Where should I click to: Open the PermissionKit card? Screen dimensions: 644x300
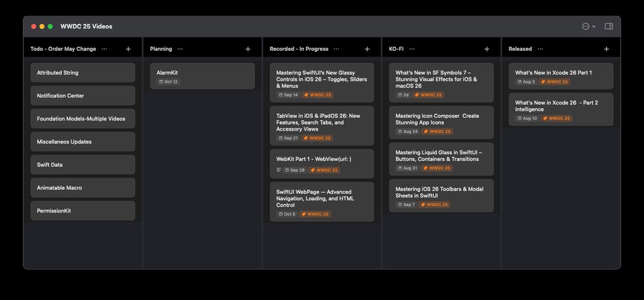(x=82, y=211)
